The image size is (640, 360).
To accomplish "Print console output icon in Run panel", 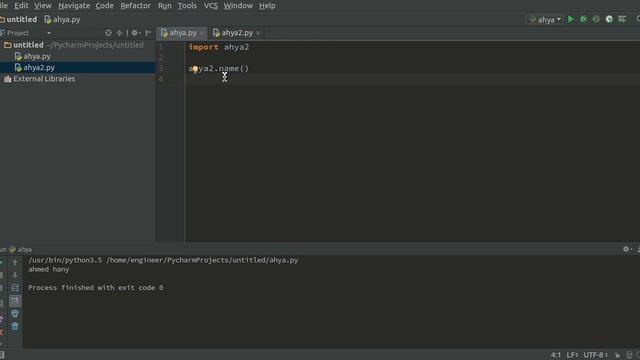I will click(x=15, y=313).
